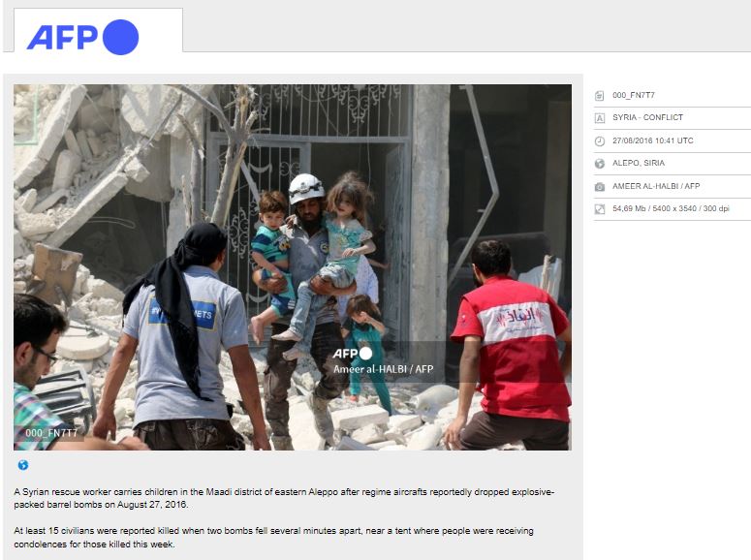Screen dimensions: 751x560
Task: Click the 000_FN7T7 label on photo corner
Action: tap(51, 433)
